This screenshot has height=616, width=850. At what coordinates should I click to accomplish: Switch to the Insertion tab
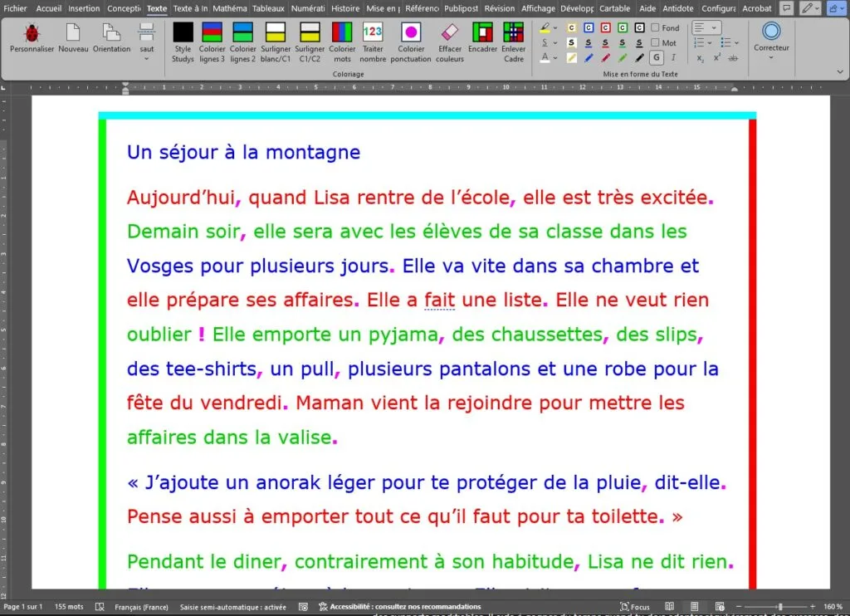pyautogui.click(x=84, y=8)
